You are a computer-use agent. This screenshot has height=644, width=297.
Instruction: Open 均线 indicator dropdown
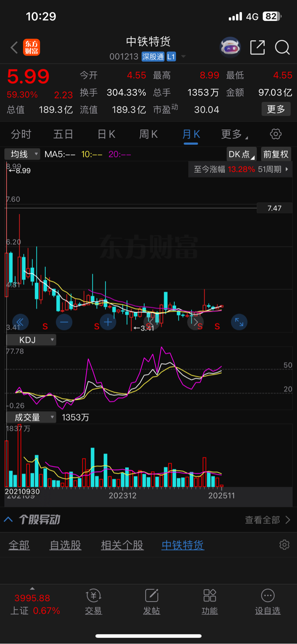tap(22, 154)
